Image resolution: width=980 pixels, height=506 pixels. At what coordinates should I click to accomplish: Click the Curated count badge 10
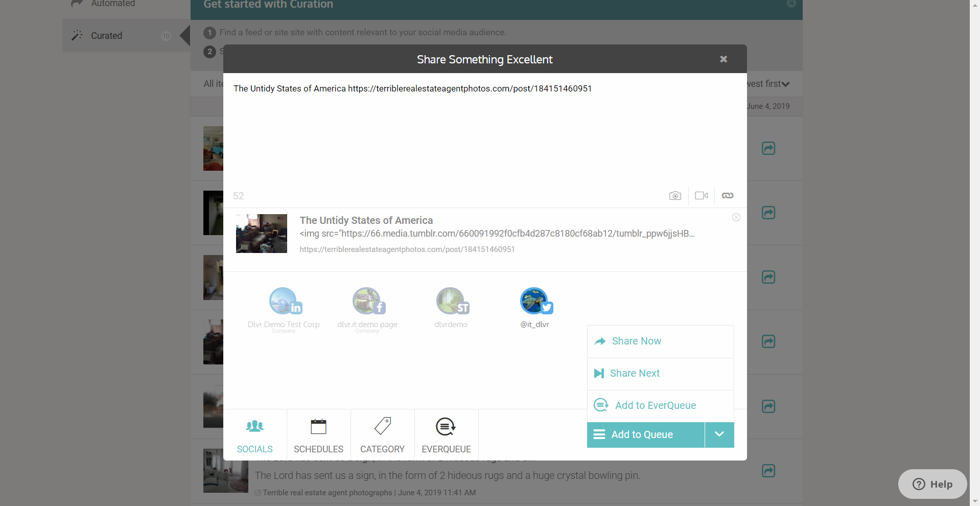[x=166, y=36]
